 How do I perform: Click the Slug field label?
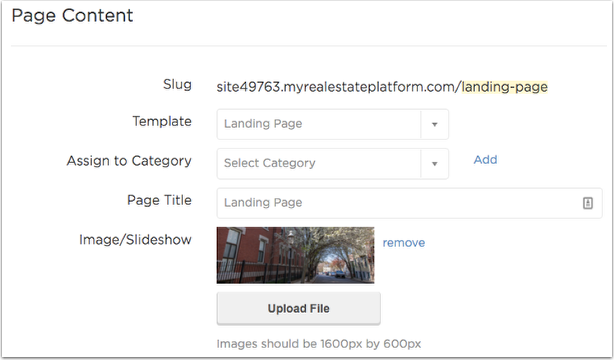point(177,84)
